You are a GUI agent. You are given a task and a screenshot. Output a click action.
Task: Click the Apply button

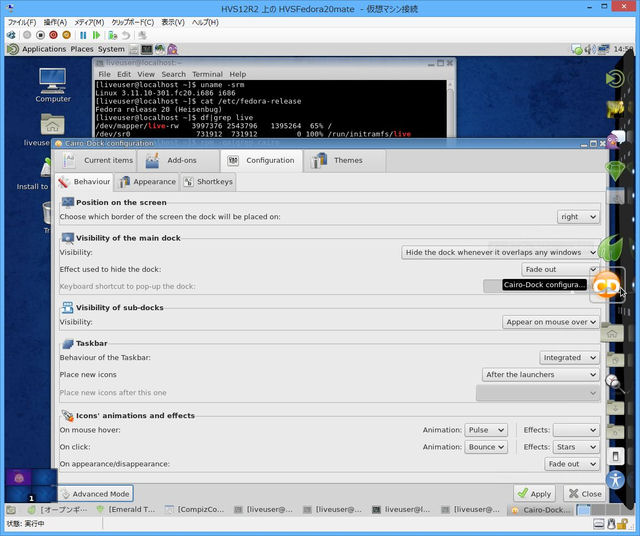click(x=534, y=494)
